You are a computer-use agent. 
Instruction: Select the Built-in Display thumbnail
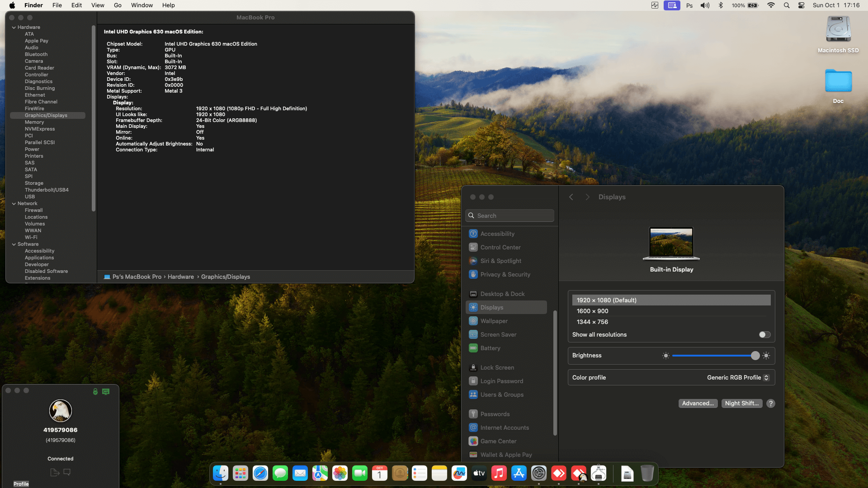[671, 244]
